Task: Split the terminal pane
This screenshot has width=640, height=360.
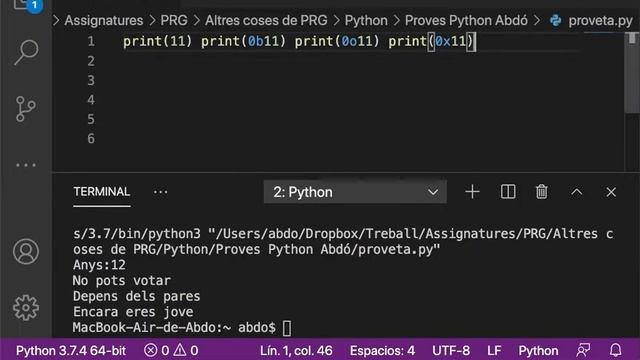Action: pyautogui.click(x=508, y=192)
